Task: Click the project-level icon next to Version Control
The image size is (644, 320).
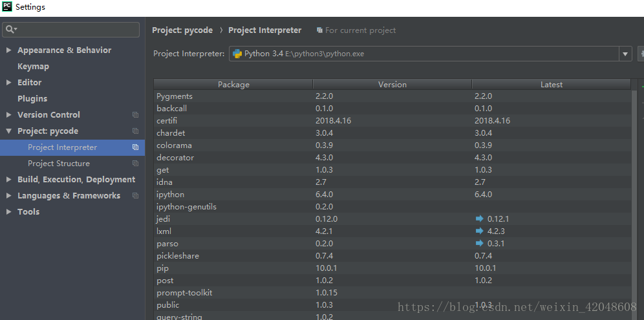Action: point(135,115)
